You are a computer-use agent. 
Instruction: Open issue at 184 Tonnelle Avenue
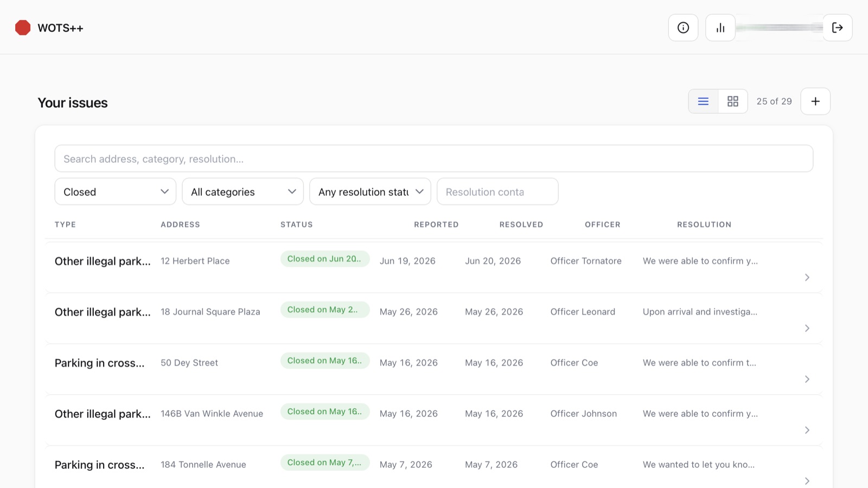pyautogui.click(x=433, y=467)
